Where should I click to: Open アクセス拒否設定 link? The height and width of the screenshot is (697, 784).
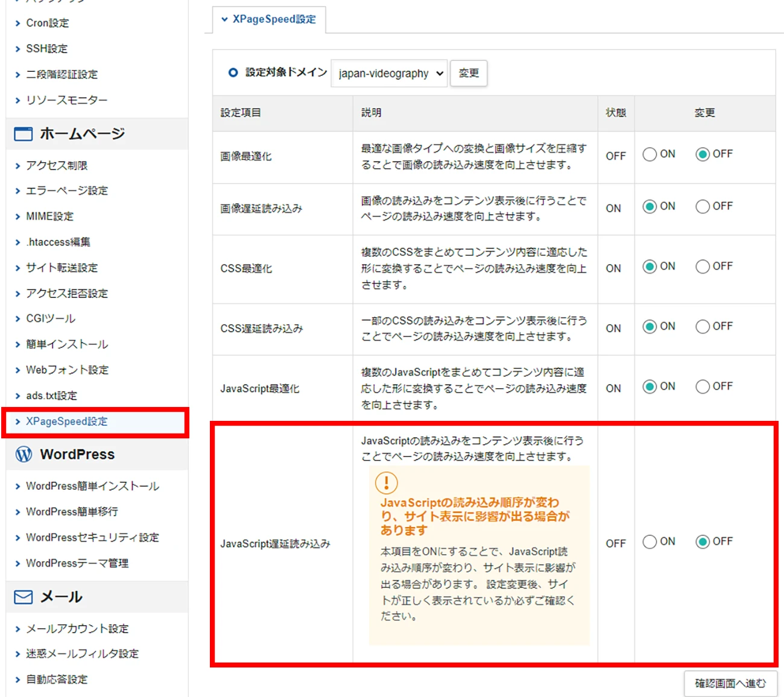tap(67, 294)
